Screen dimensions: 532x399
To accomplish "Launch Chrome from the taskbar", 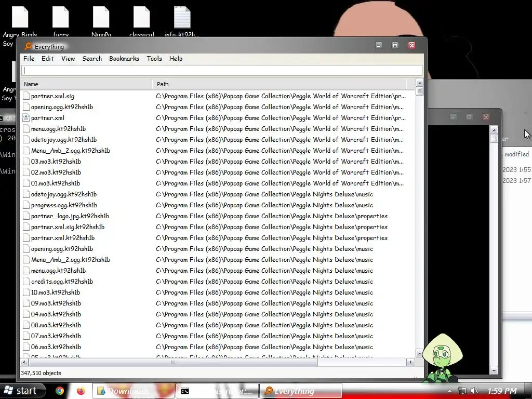I will coord(60,391).
